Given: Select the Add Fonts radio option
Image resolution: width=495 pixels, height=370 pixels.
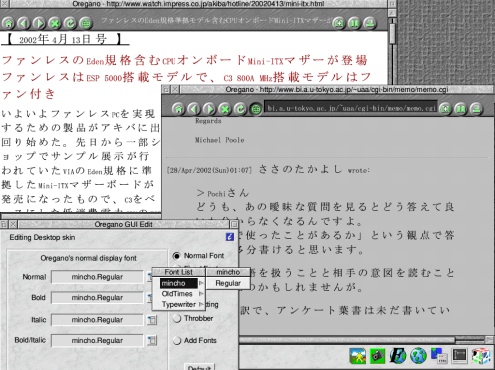Looking at the screenshot, I should (x=176, y=340).
